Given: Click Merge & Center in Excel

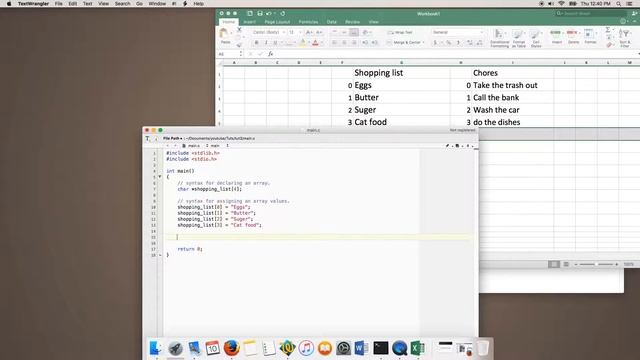Looking at the screenshot, I should [x=403, y=42].
